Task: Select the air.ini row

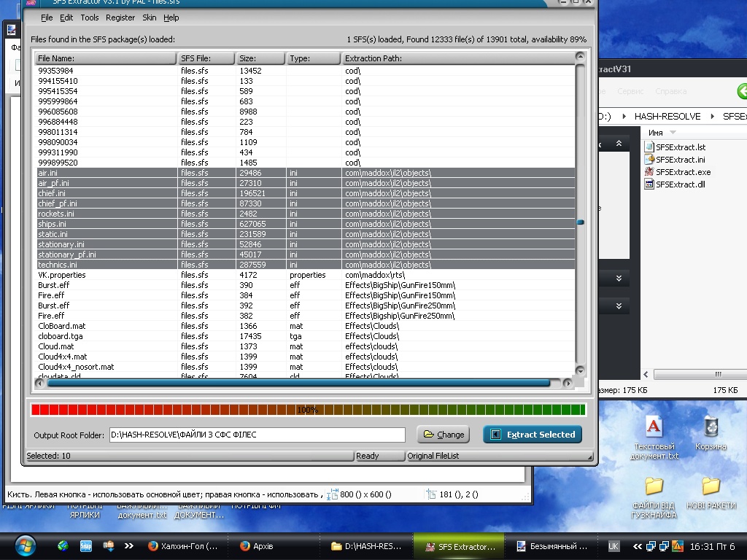Action: [306, 173]
